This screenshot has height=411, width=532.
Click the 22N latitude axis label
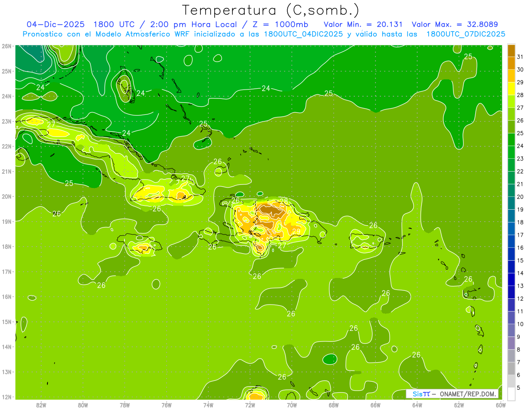tap(6, 146)
